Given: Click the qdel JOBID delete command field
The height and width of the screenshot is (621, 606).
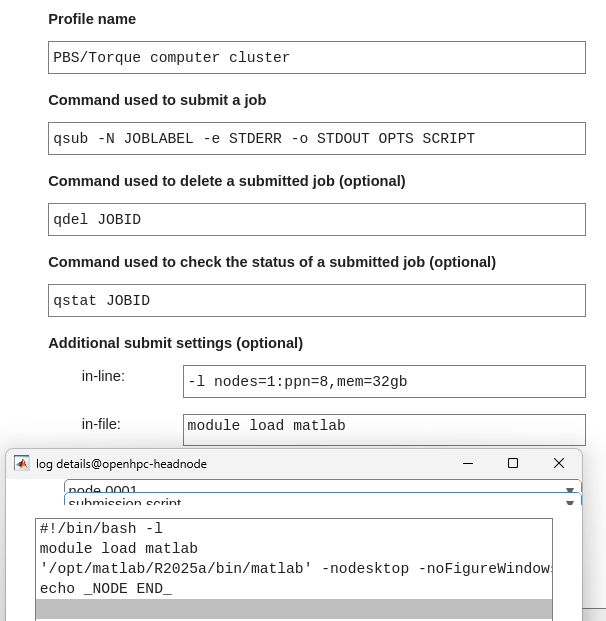Looking at the screenshot, I should (316, 219).
